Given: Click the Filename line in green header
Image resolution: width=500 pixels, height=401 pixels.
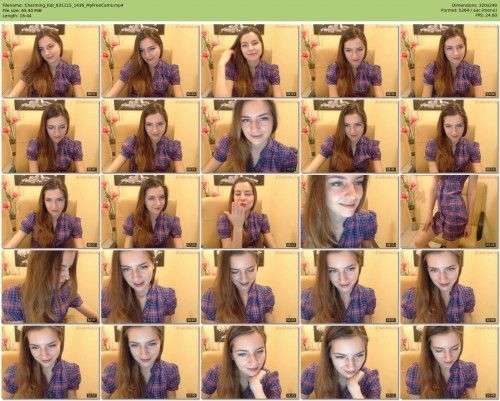Looking at the screenshot, I should click(64, 6).
